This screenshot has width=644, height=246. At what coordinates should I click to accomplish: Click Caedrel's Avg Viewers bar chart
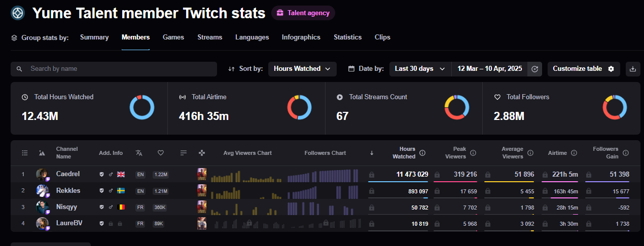[245, 175]
